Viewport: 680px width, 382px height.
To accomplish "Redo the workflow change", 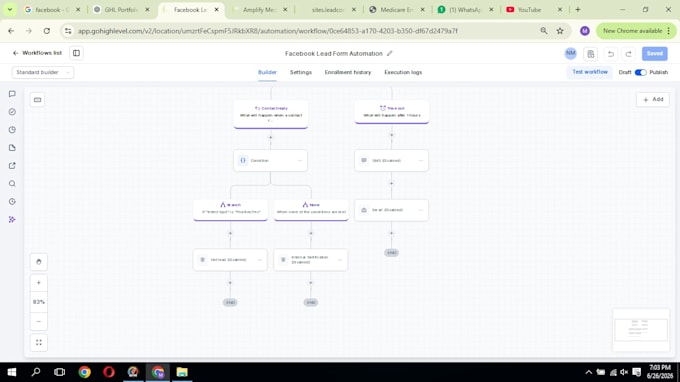I will [628, 54].
